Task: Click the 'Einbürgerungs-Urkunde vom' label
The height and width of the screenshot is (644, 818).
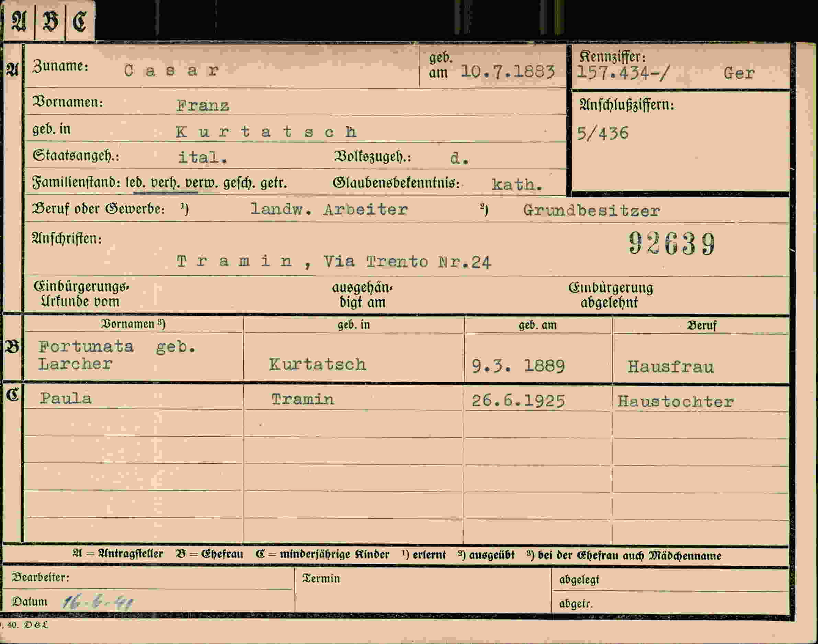Action: point(81,294)
